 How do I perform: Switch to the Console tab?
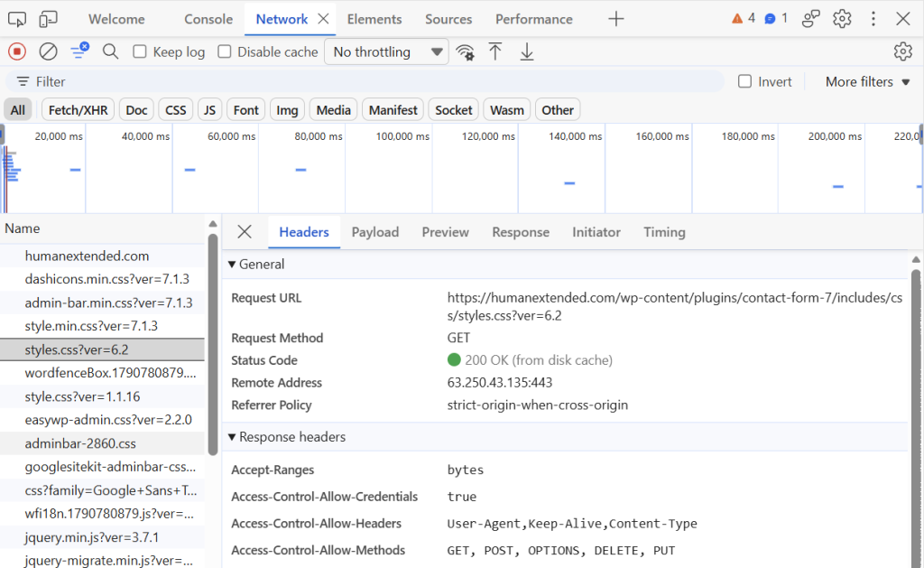pyautogui.click(x=208, y=19)
